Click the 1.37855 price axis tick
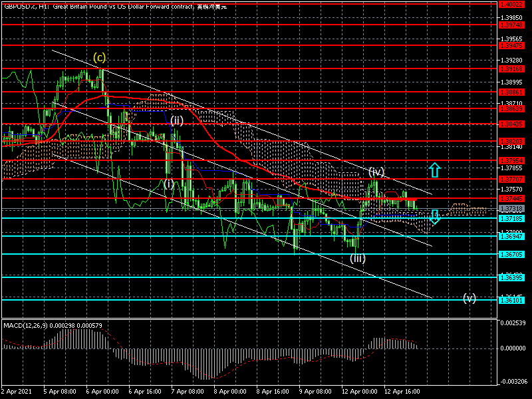 [511, 168]
